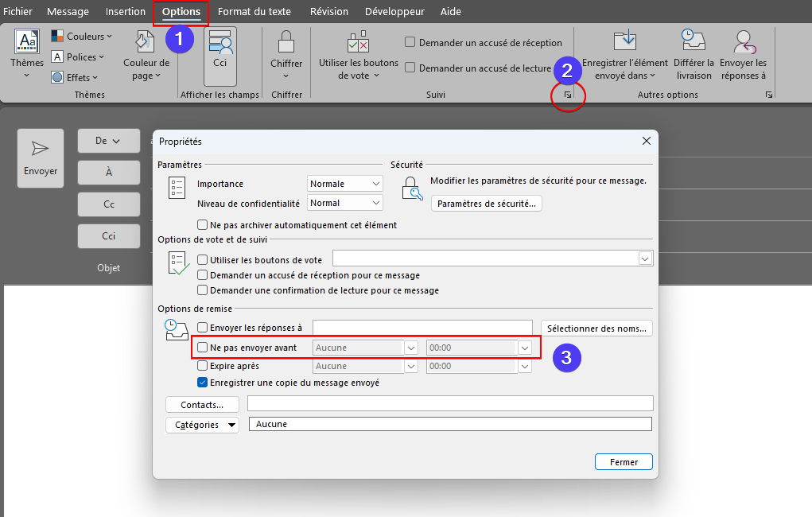Click Utiliser les boutons de vote icon
Viewport: 812px width, 517px height.
pos(359,42)
